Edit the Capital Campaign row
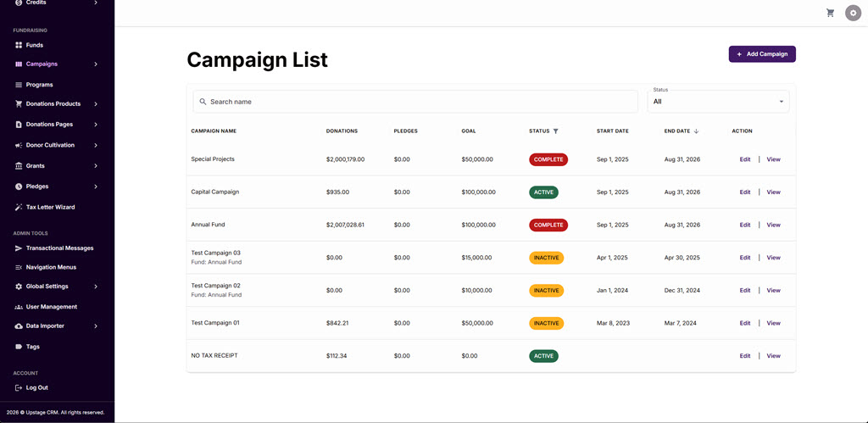The image size is (868, 423). click(x=744, y=192)
